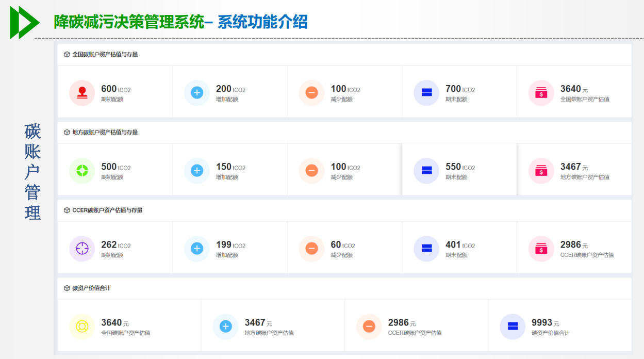Click the purple crosshair icon beside 262 tCO2
The image size is (644, 359).
[x=82, y=249]
